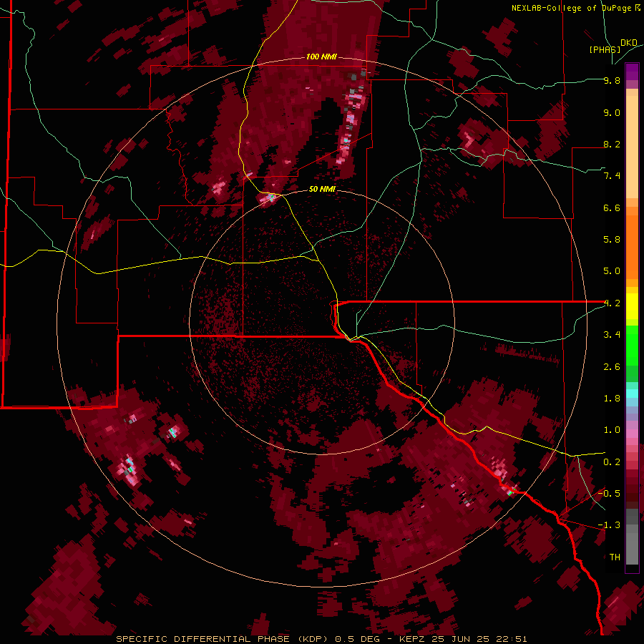The image size is (644, 644).
Task: Click the yellow segment of color bar
Action: tap(632, 306)
